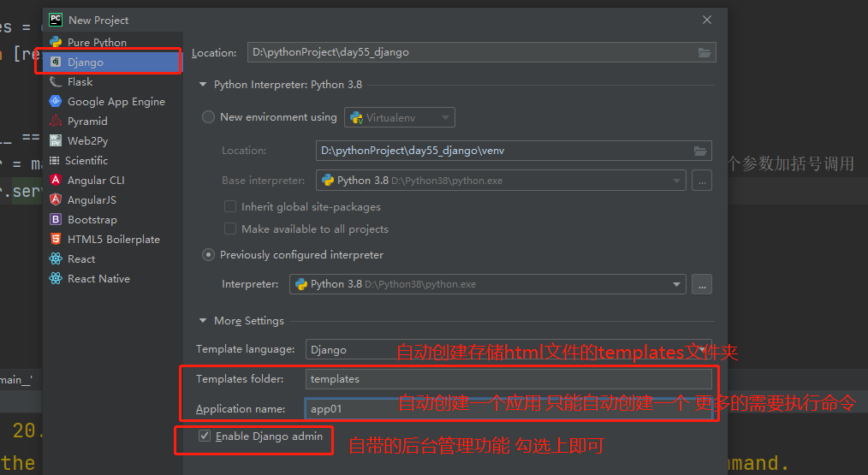Open the Interpreter Python 3.8 dropdown
The image size is (868, 475).
(x=488, y=284)
